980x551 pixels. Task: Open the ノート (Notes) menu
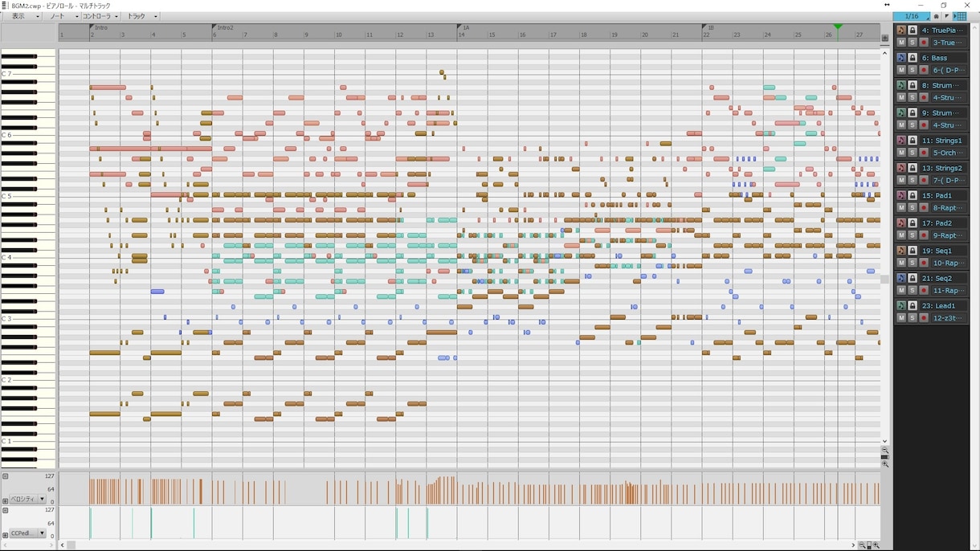[61, 16]
